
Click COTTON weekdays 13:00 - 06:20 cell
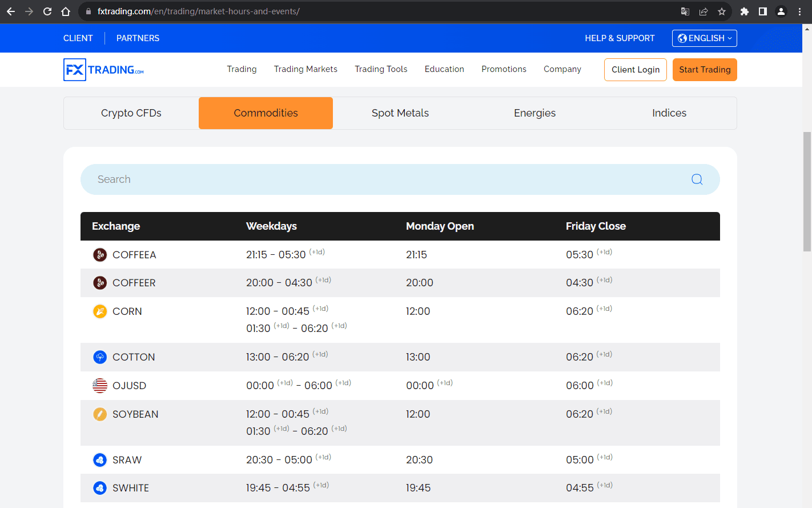pos(287,357)
